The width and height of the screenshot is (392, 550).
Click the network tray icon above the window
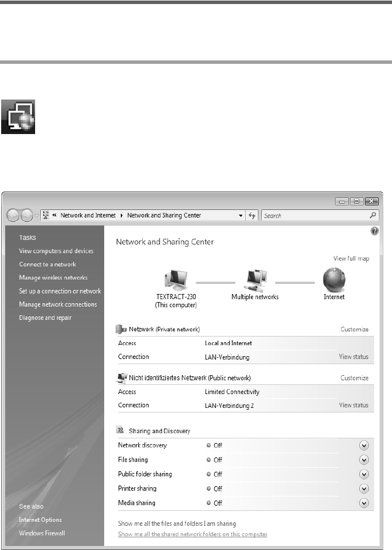click(x=18, y=116)
